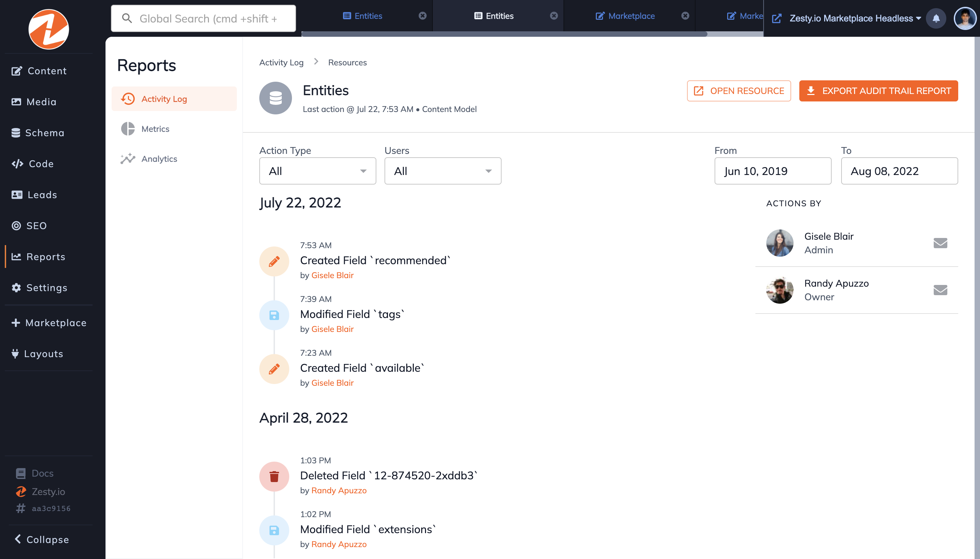Click the tab bar horizontal scrollbar
The image size is (980, 559).
504,34
